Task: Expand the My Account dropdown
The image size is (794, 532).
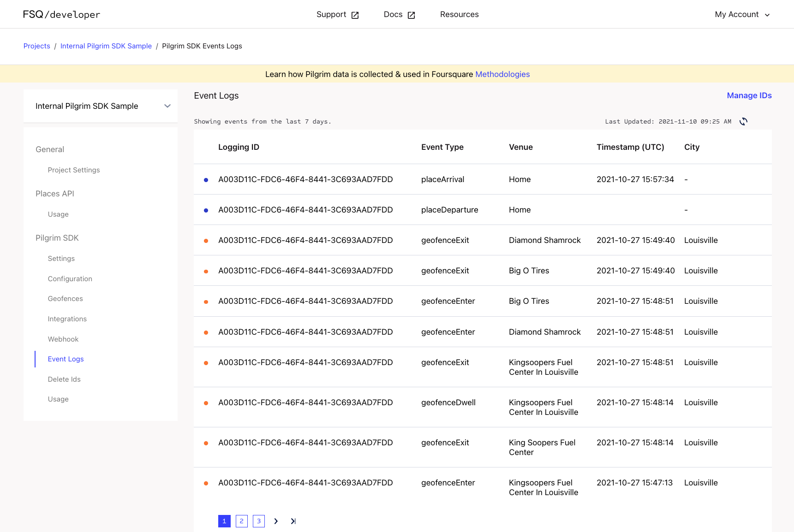Action: pyautogui.click(x=742, y=14)
